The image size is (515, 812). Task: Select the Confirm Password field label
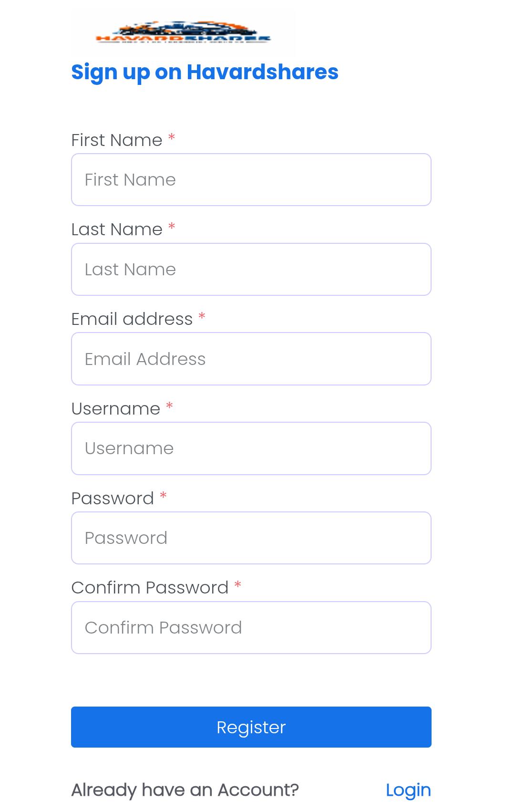pos(150,587)
